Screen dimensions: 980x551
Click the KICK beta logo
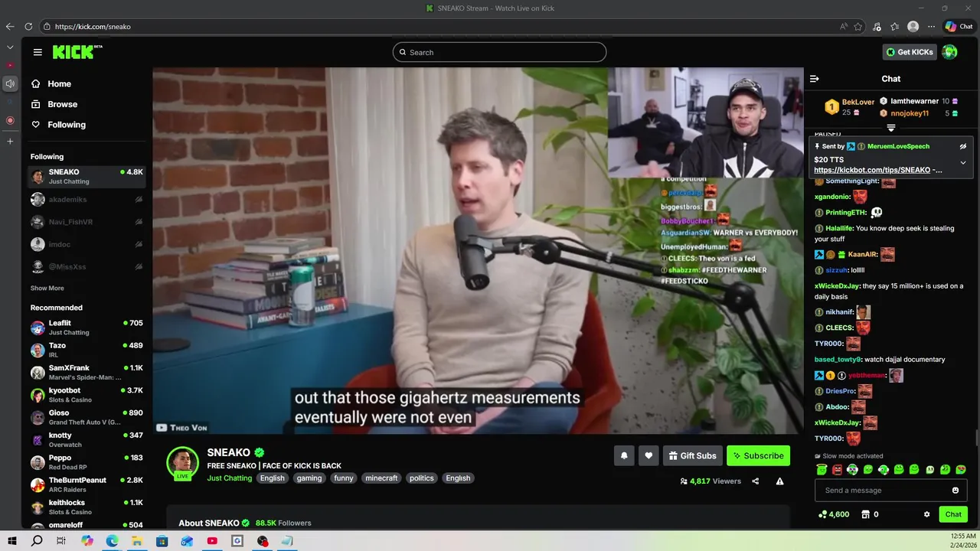tap(77, 52)
